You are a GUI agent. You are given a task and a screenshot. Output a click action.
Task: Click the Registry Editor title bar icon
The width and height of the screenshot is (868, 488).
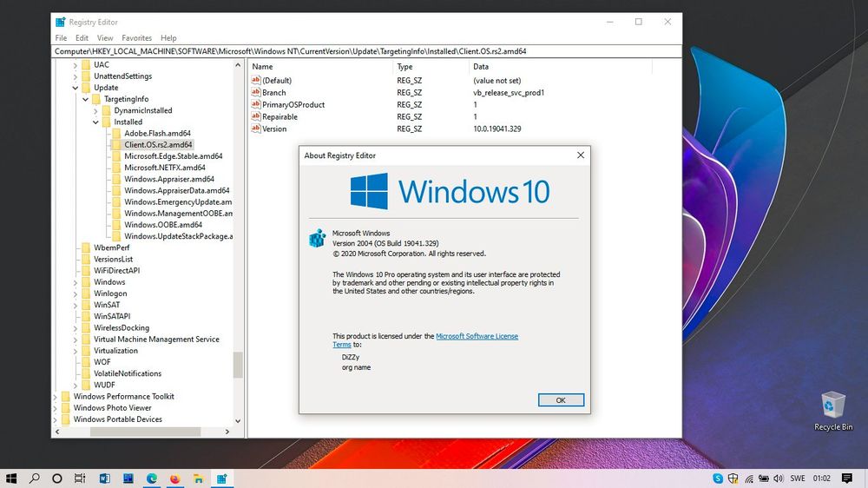(x=61, y=23)
